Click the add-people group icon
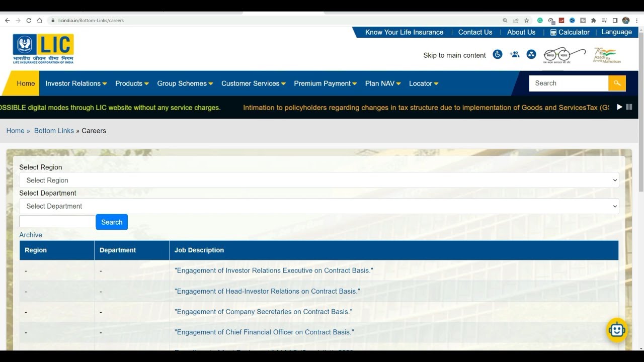Image resolution: width=644 pixels, height=362 pixels. click(x=514, y=54)
